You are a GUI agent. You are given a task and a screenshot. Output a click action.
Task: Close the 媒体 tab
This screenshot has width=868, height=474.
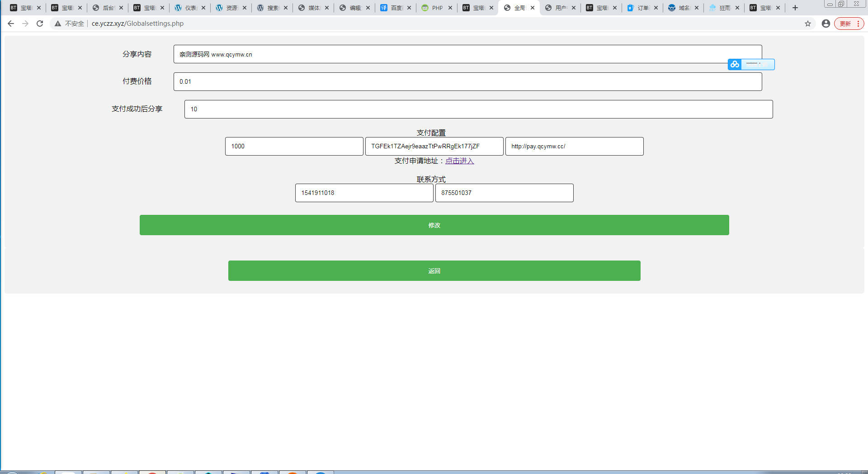(x=327, y=8)
